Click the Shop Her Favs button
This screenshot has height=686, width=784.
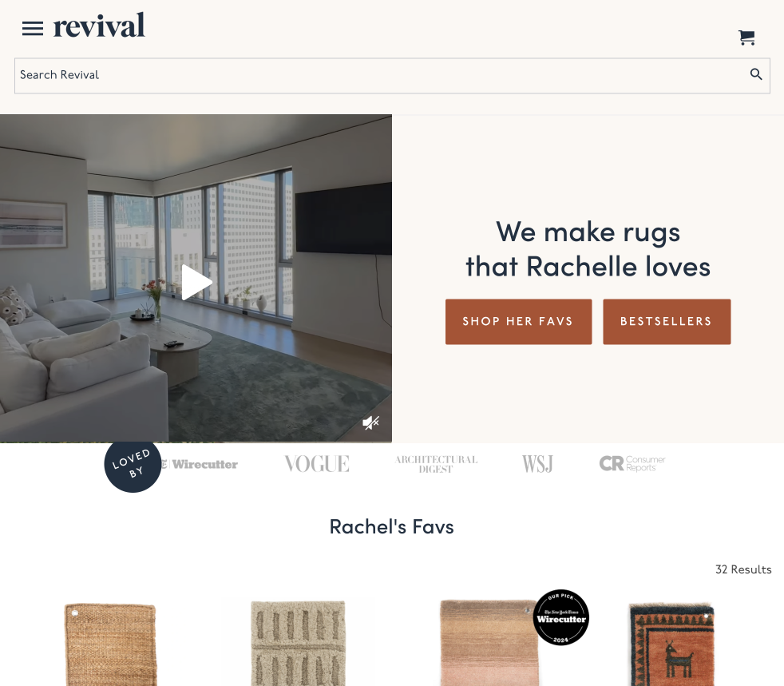tap(518, 322)
